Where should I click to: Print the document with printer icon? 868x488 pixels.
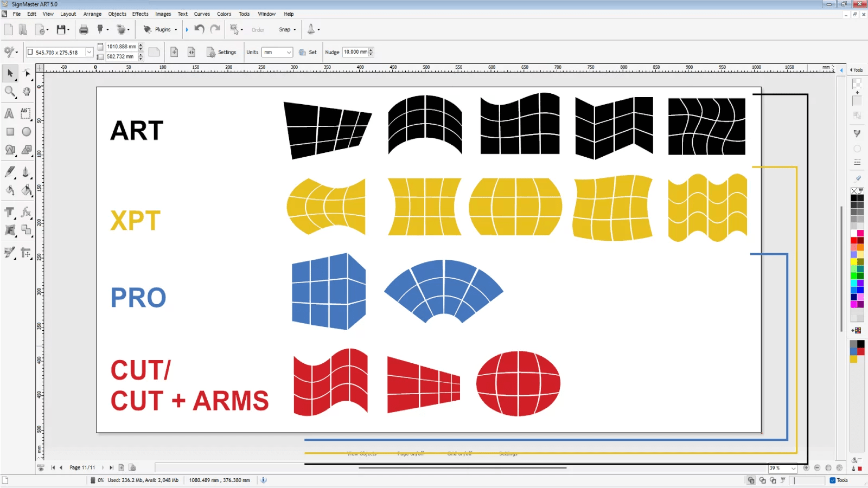(84, 29)
